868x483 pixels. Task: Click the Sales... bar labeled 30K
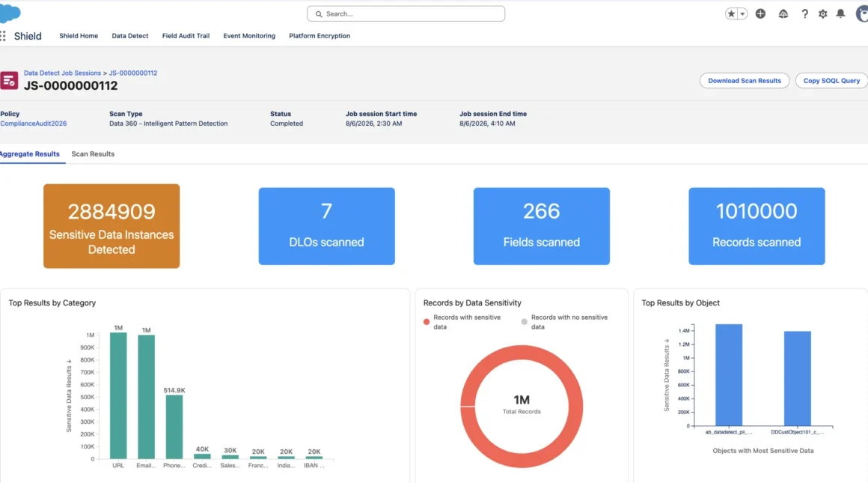230,457
